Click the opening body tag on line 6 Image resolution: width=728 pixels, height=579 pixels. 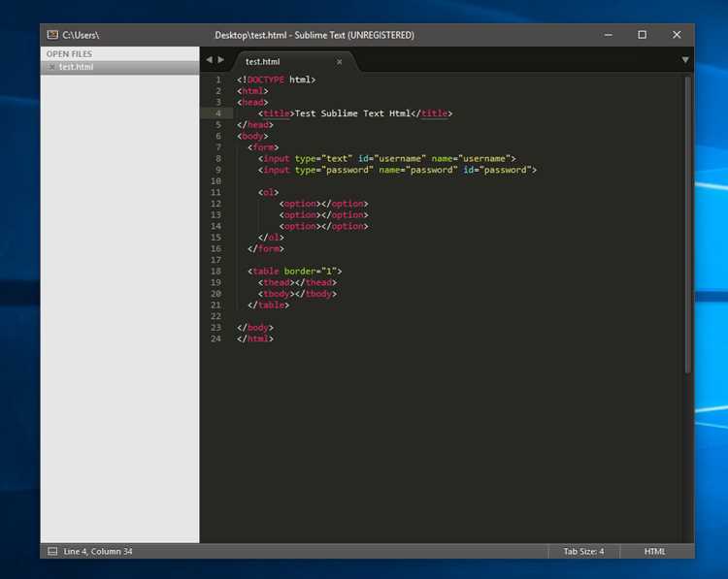point(252,136)
